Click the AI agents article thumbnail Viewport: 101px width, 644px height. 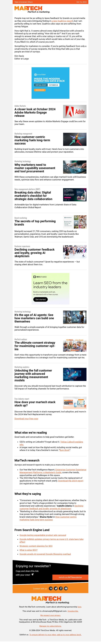(75, 317)
